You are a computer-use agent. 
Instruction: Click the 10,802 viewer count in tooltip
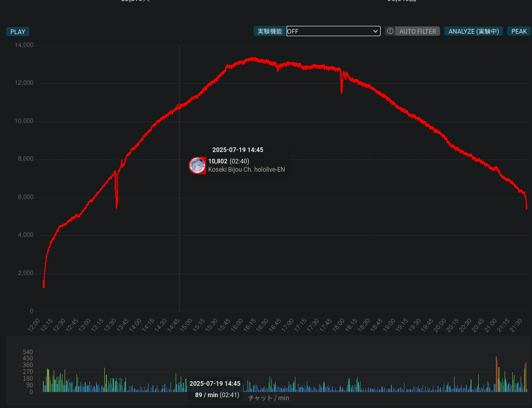point(218,161)
